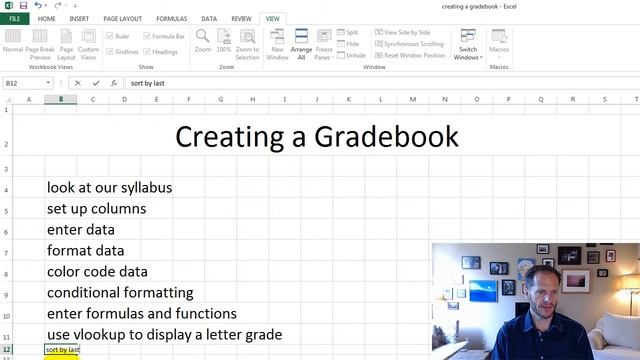640x360 pixels.
Task: Cancel entry with the X button
Action: click(78, 83)
